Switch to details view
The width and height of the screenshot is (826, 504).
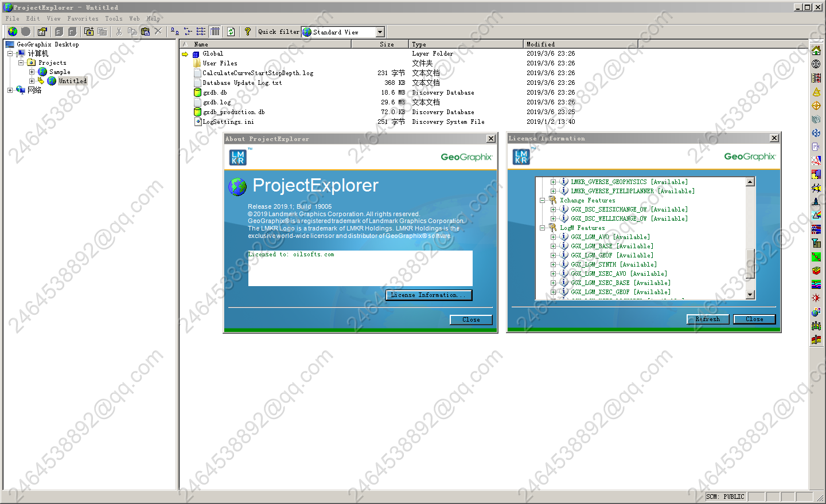(215, 32)
